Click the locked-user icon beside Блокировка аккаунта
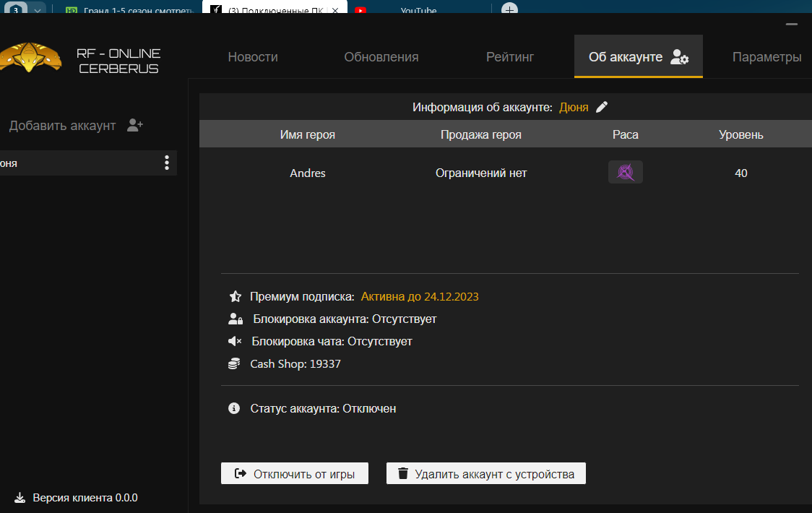 point(236,319)
